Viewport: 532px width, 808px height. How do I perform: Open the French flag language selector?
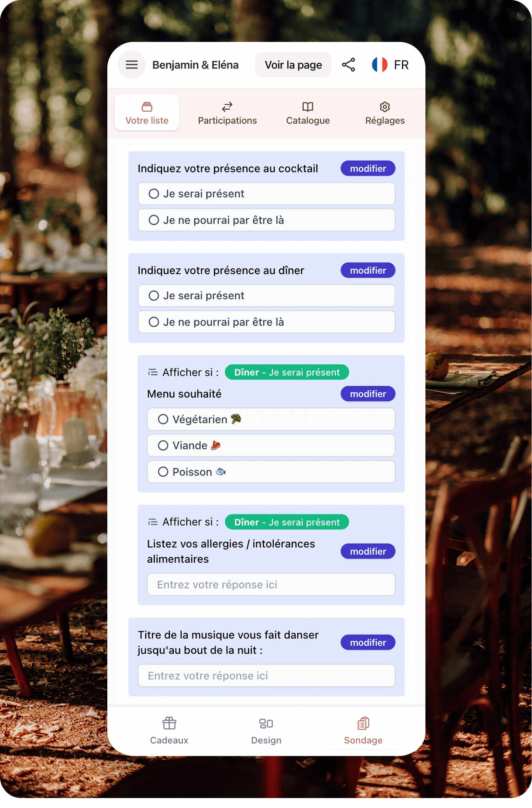coord(390,65)
